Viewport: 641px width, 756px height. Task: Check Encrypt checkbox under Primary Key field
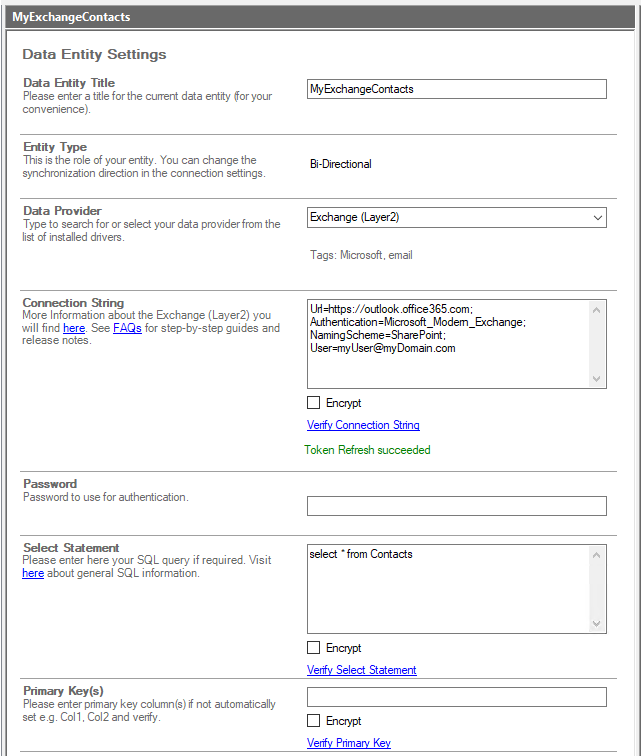(314, 721)
